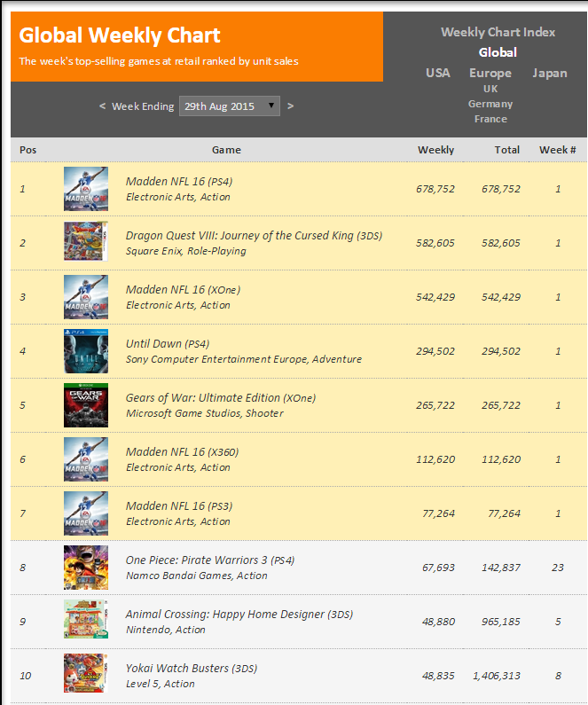Open the France weekly chart

(490, 119)
